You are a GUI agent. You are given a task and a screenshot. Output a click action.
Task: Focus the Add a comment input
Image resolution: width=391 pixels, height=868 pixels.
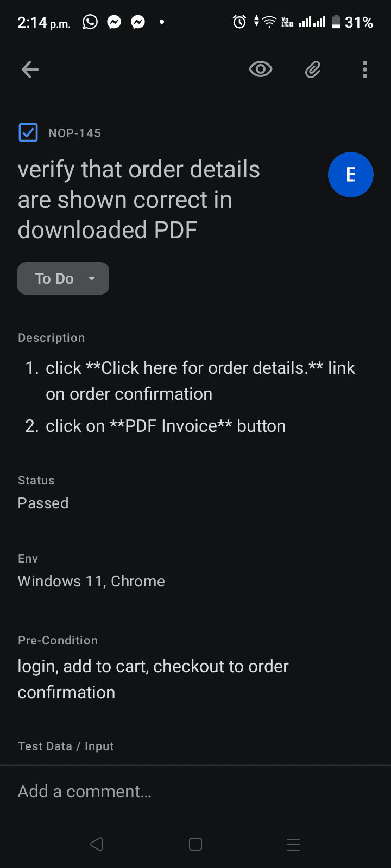(195, 792)
